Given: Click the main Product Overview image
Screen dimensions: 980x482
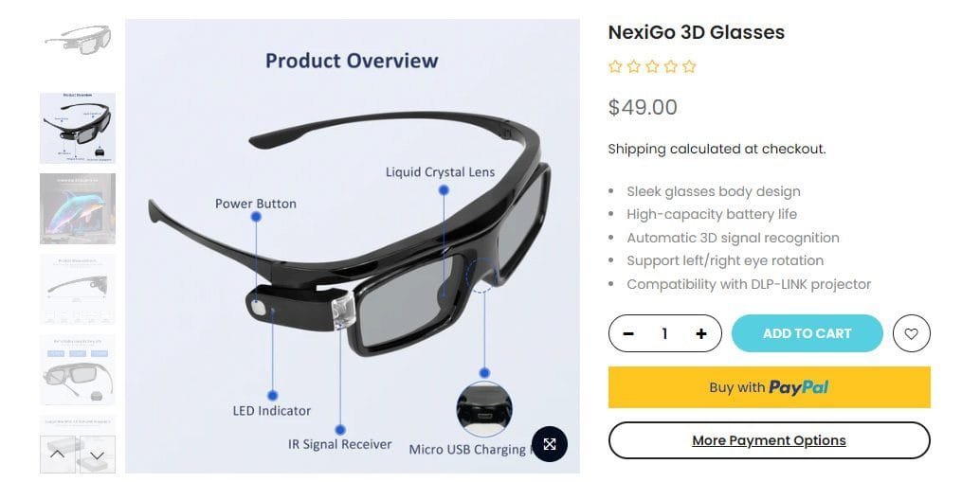Looking at the screenshot, I should click(x=353, y=246).
